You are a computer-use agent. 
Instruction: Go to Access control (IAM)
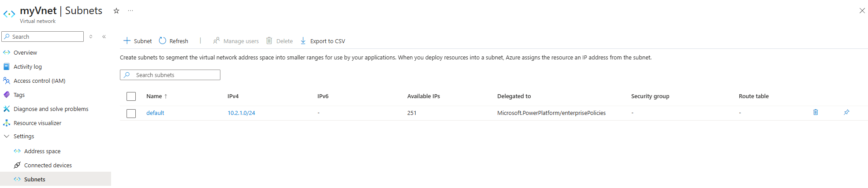[39, 81]
